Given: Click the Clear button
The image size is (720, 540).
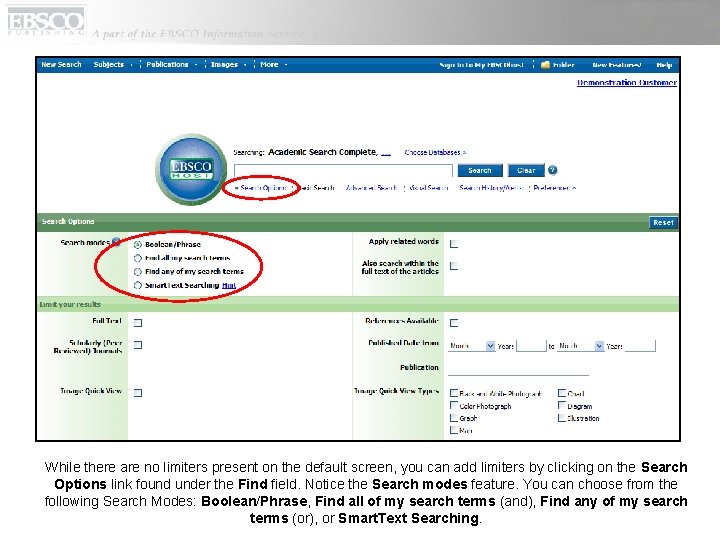Looking at the screenshot, I should 526,170.
